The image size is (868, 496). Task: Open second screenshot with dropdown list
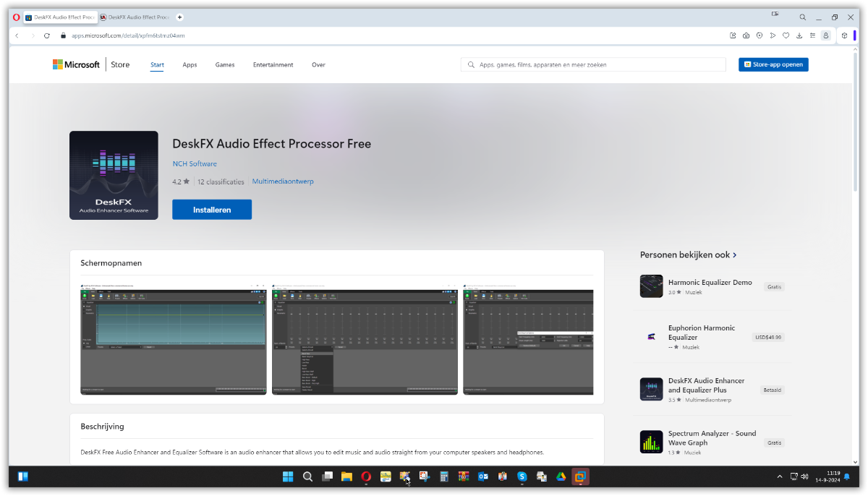click(x=365, y=339)
